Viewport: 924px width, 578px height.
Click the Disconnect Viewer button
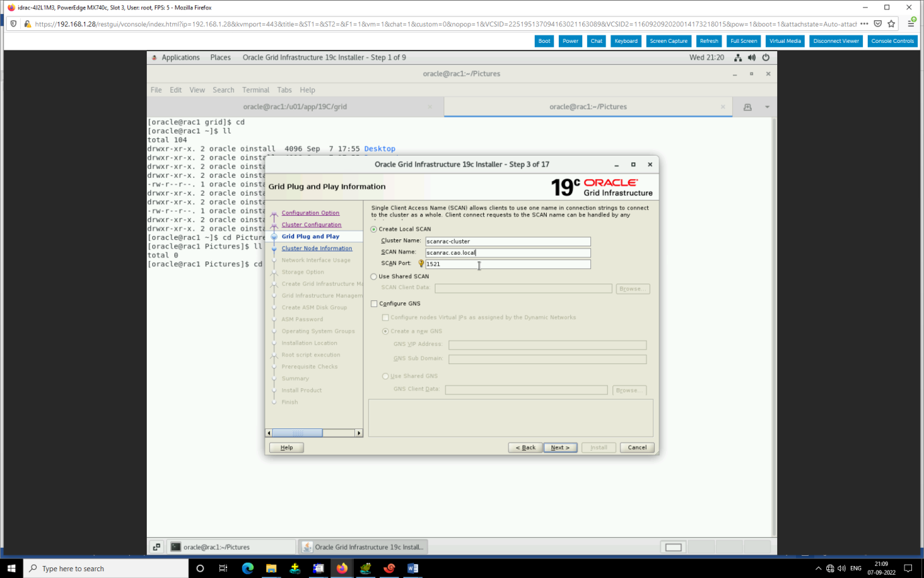click(x=836, y=41)
